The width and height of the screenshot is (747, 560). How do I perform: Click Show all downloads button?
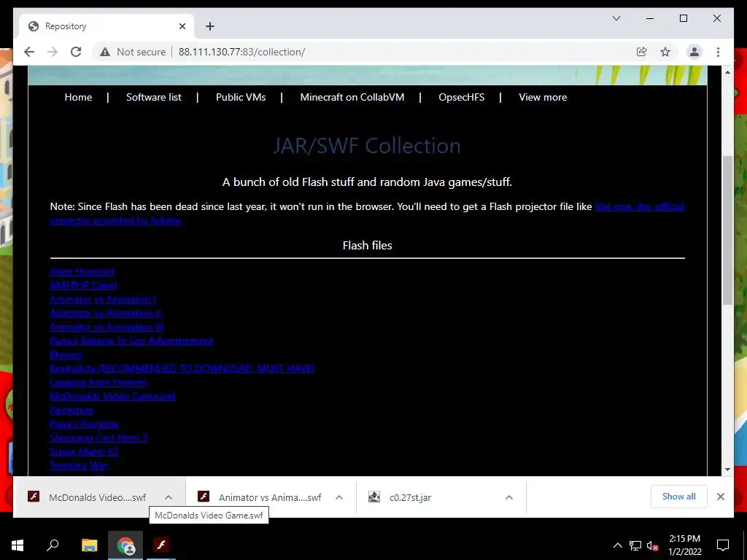coord(679,497)
